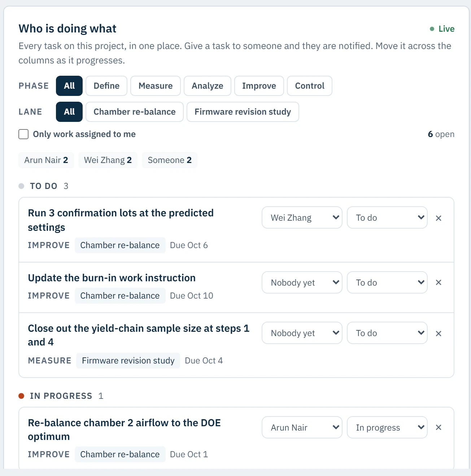471x476 pixels.
Task: Show only the Firmware revision study lane
Action: pyautogui.click(x=243, y=112)
